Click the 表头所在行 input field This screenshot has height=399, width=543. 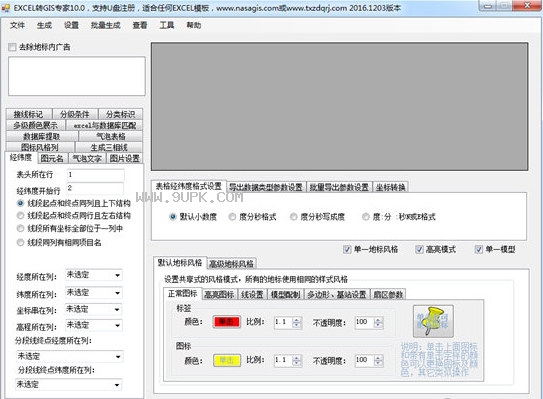coord(95,175)
